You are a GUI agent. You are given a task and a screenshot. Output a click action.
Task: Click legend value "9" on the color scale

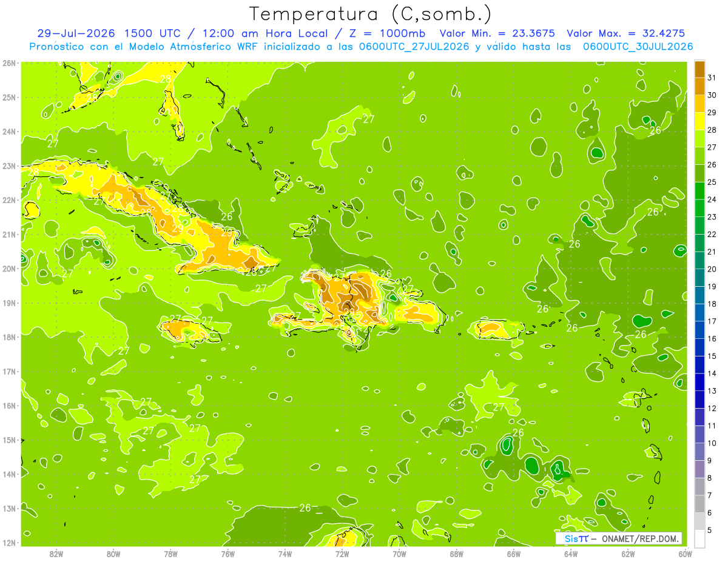tap(710, 461)
